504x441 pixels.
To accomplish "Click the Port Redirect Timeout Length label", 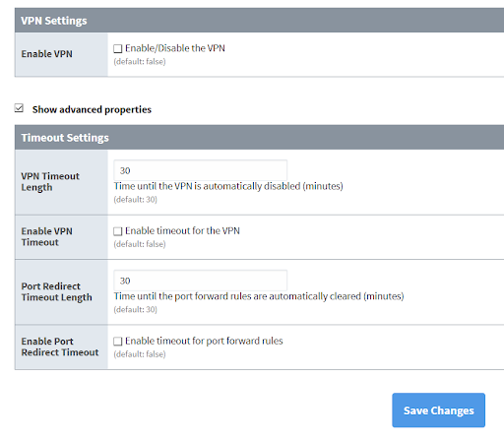I will [57, 291].
